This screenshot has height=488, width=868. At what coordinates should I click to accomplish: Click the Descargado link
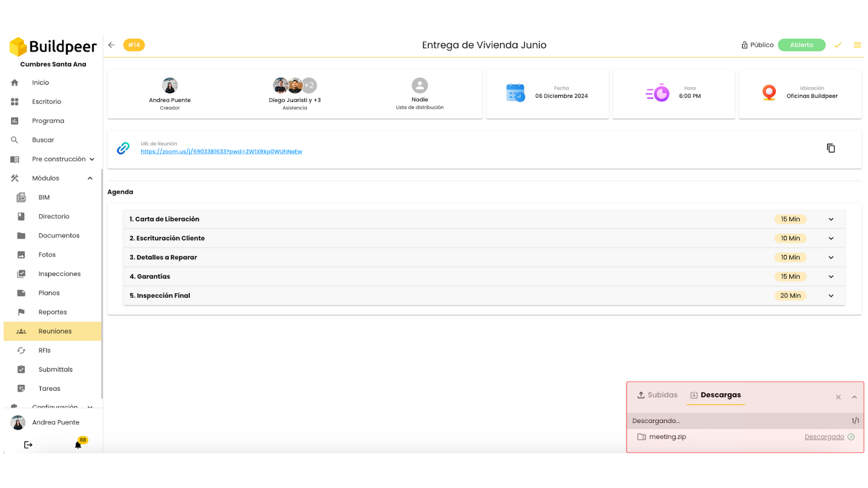[x=824, y=437]
